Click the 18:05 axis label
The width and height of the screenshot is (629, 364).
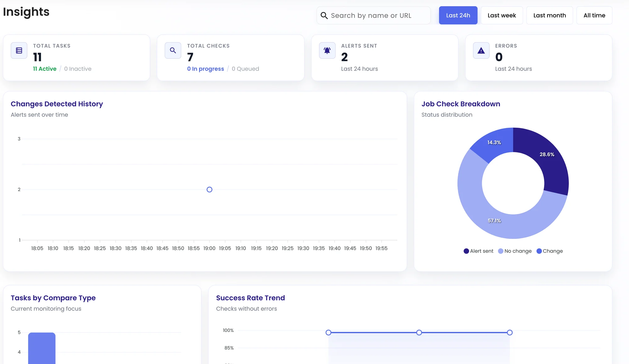pos(37,248)
